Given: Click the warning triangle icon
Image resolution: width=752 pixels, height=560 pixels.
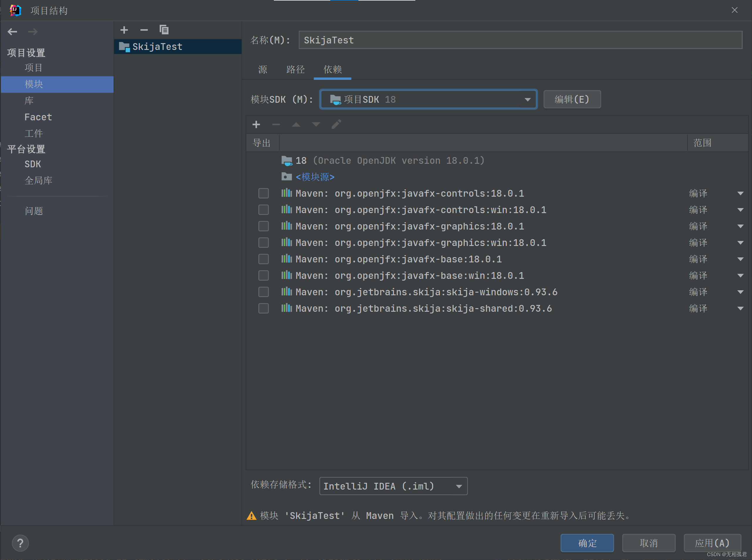Looking at the screenshot, I should (251, 516).
